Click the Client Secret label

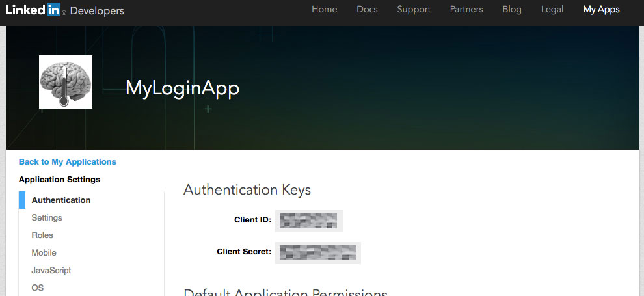coord(244,251)
